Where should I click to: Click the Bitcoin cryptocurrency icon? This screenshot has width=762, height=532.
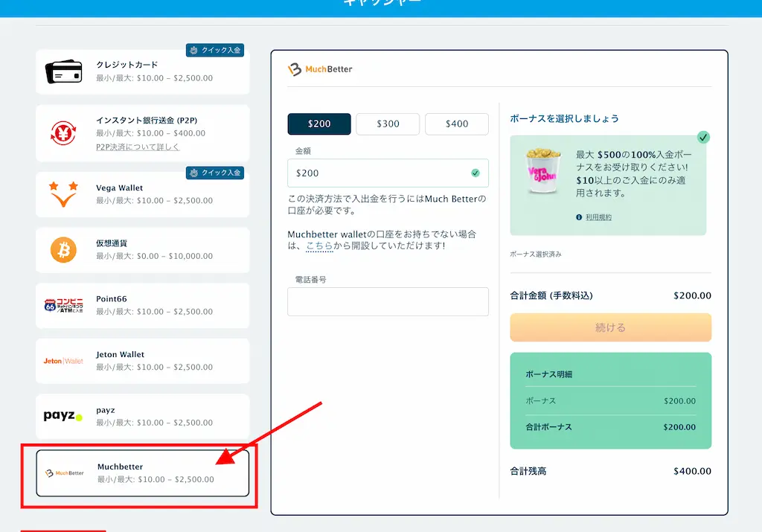63,250
